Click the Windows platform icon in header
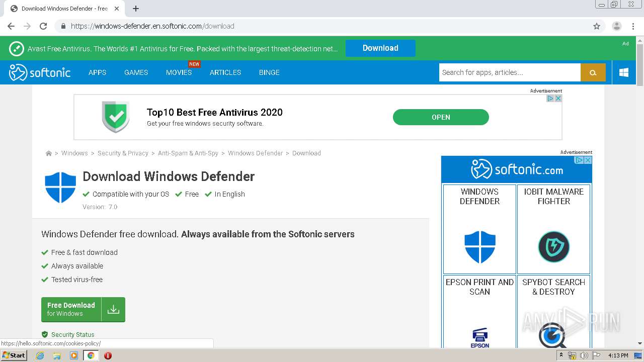The height and width of the screenshot is (362, 644). (x=624, y=72)
